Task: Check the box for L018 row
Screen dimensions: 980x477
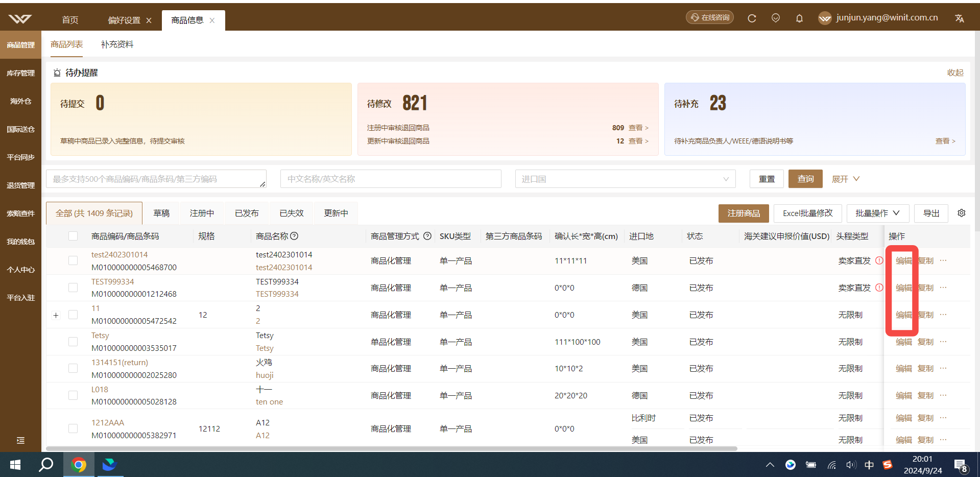Action: click(x=73, y=395)
